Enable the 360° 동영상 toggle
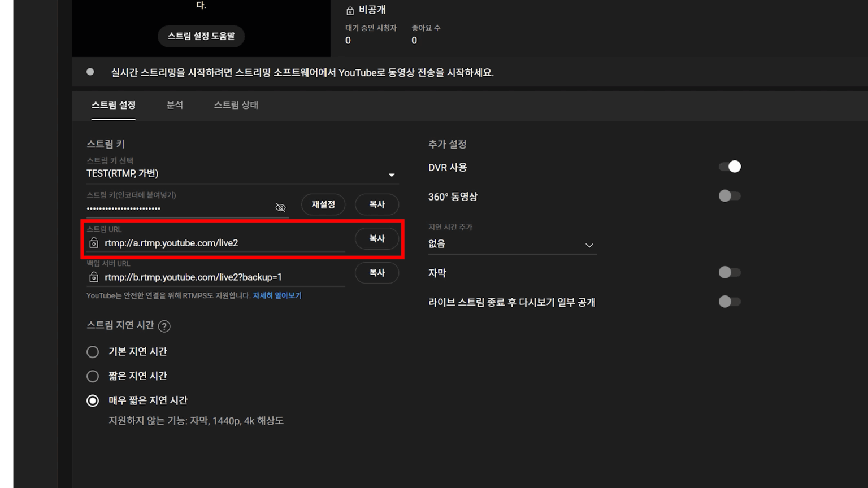Screen dimensions: 868x488 729,195
